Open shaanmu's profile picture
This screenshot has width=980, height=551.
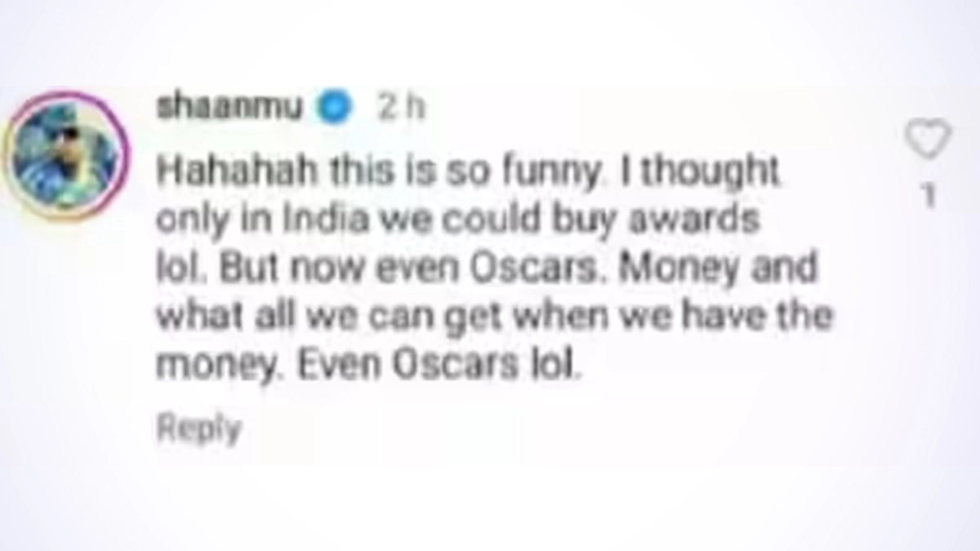click(x=68, y=157)
